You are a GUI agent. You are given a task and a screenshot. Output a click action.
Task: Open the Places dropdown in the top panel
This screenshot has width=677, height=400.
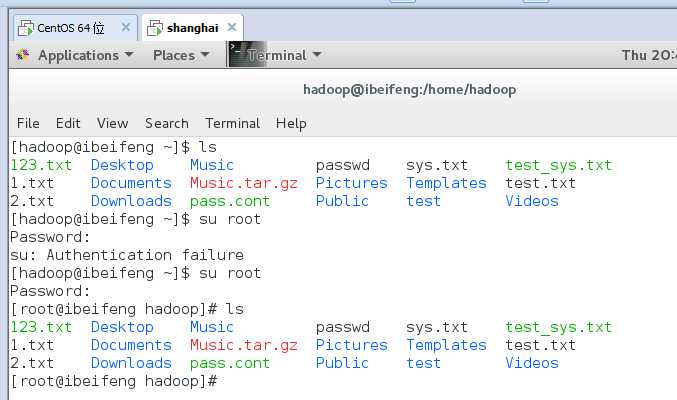pyautogui.click(x=180, y=55)
